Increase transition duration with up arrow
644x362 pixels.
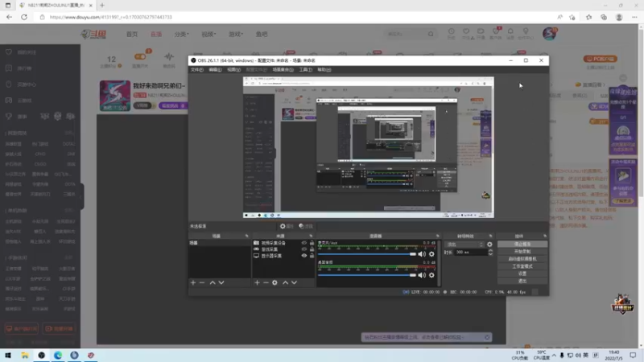tap(490, 250)
